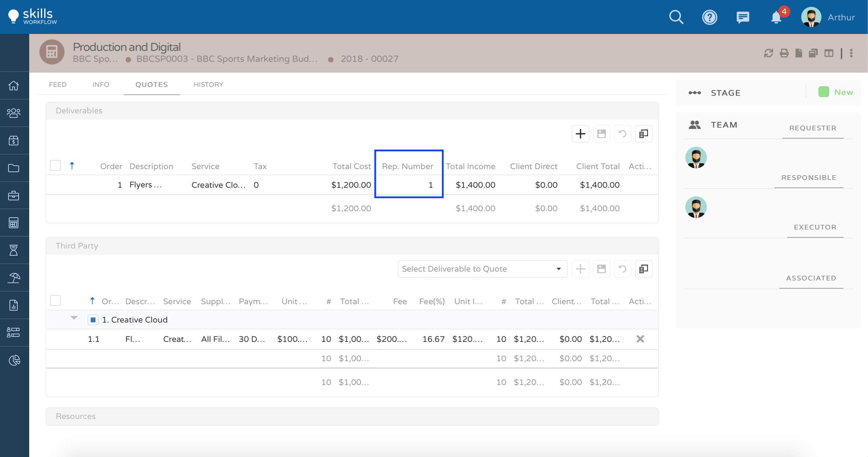Open the beach umbrella sidebar icon

14,278
